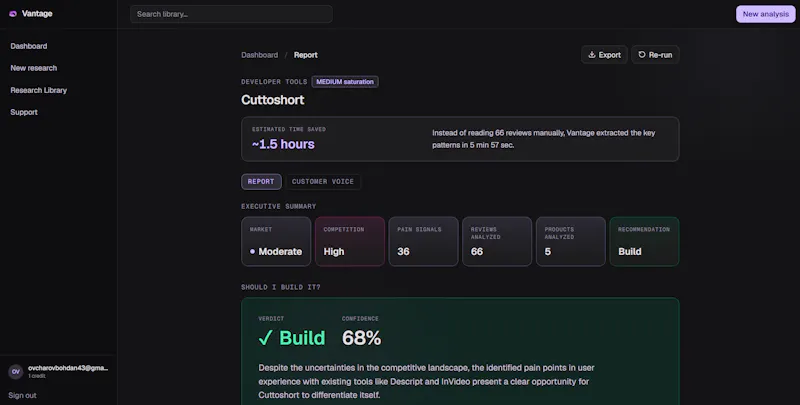Open Research Library in sidebar
Viewport: 800px width, 405px height.
39,90
